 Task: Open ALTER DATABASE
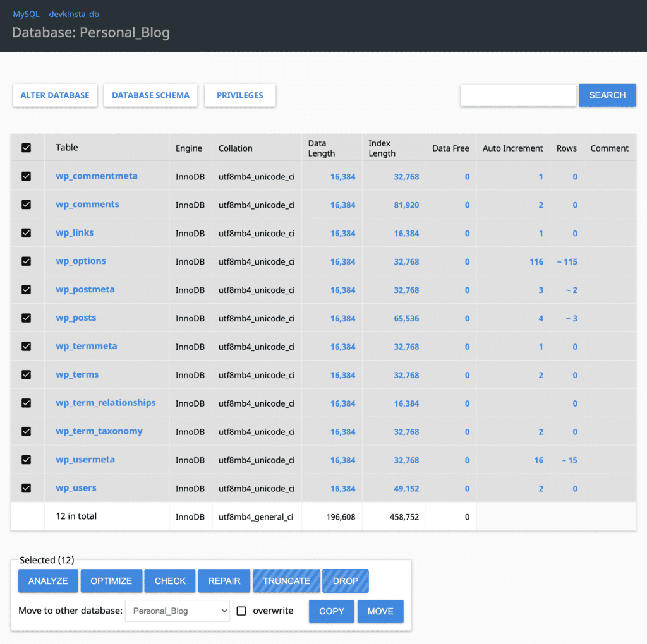click(x=55, y=95)
